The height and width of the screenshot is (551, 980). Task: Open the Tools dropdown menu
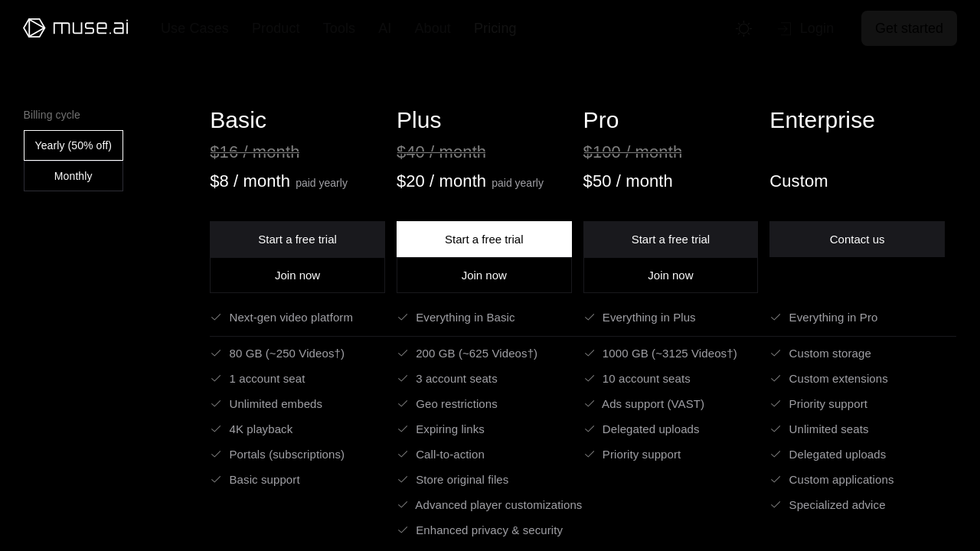[x=338, y=28]
